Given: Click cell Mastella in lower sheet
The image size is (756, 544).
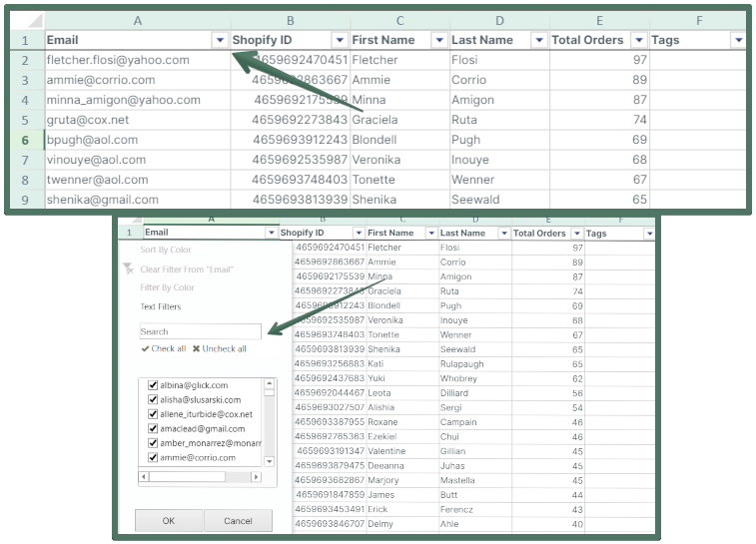Looking at the screenshot, I should 475,480.
